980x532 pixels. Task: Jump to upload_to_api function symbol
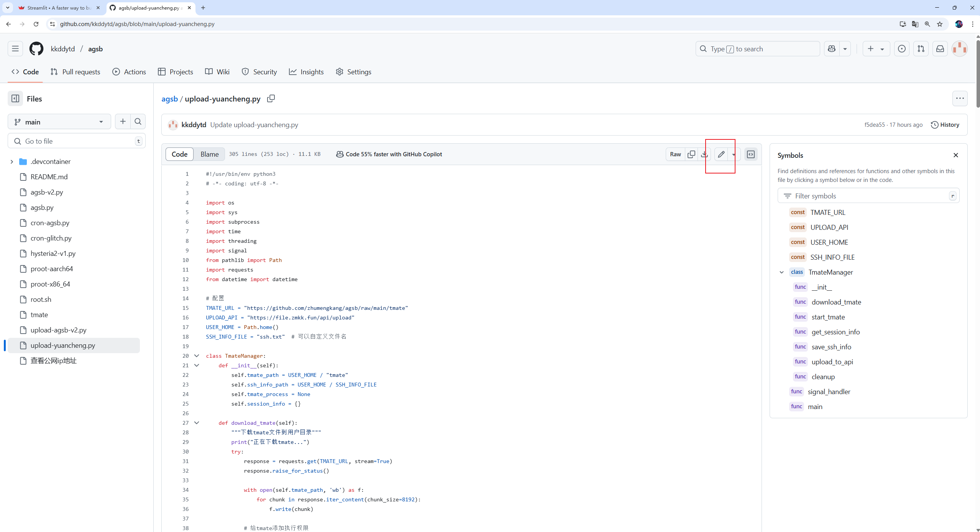(x=832, y=362)
